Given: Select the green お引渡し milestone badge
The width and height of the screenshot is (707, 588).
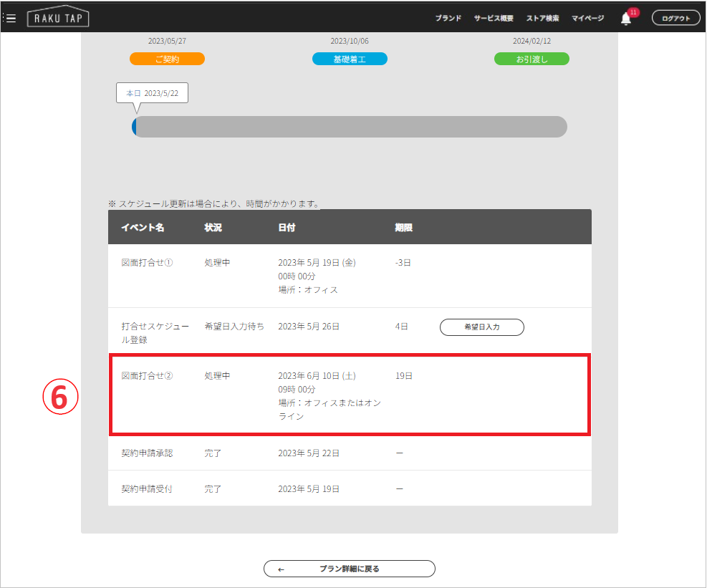Looking at the screenshot, I should point(532,59).
